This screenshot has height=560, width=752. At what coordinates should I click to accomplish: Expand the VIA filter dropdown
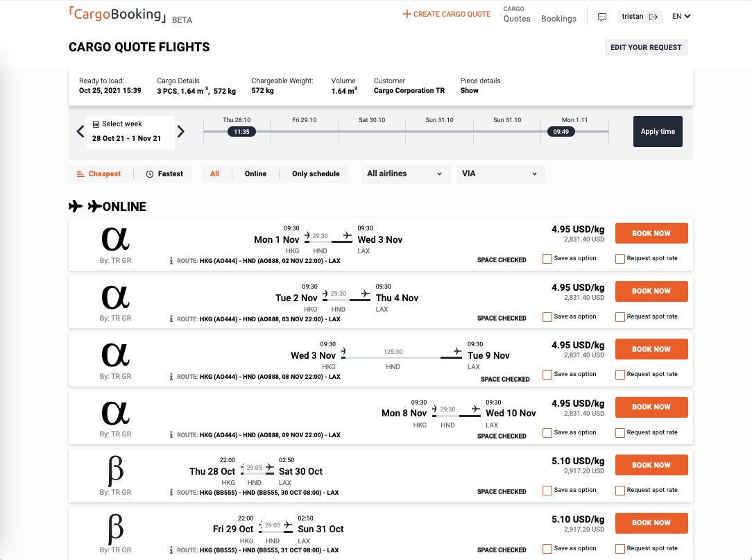point(500,173)
